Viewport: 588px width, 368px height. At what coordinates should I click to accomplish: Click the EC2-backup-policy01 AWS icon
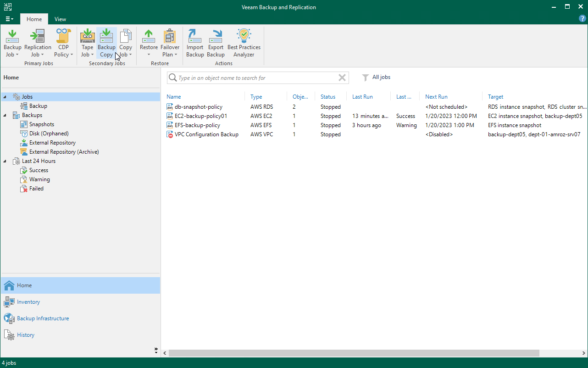click(170, 116)
